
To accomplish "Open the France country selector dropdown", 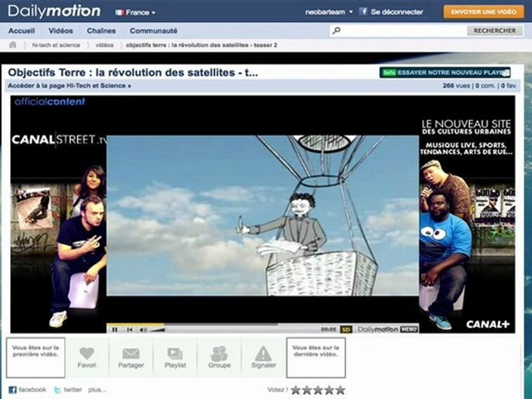I will [135, 13].
